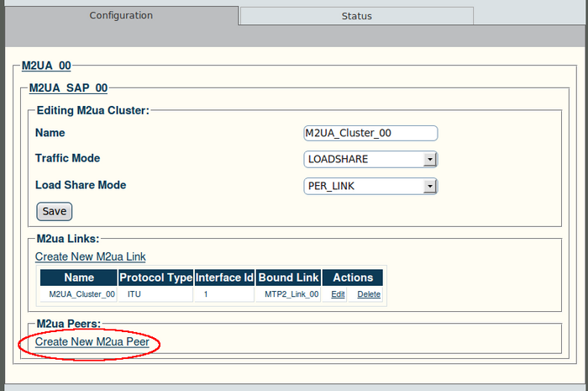Open the M2UA_00 link
Image resolution: width=588 pixels, height=391 pixels.
pyautogui.click(x=46, y=66)
